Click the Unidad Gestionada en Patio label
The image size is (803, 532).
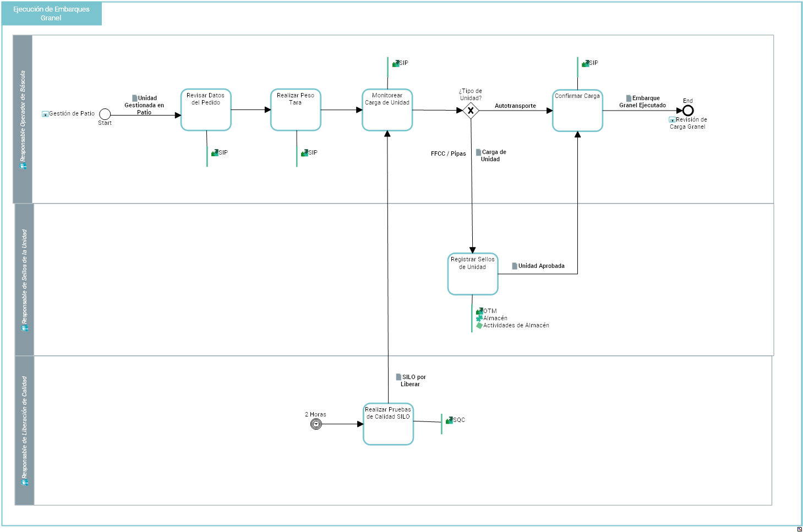(x=144, y=105)
